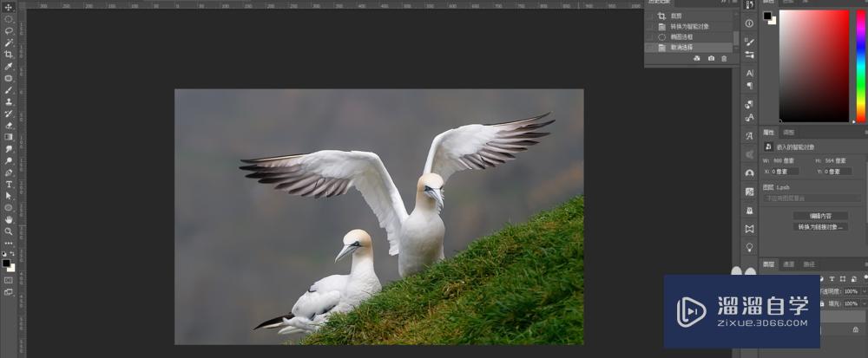868x358 pixels.
Task: Open the extra tools ellipsis menu
Action: coord(9,243)
